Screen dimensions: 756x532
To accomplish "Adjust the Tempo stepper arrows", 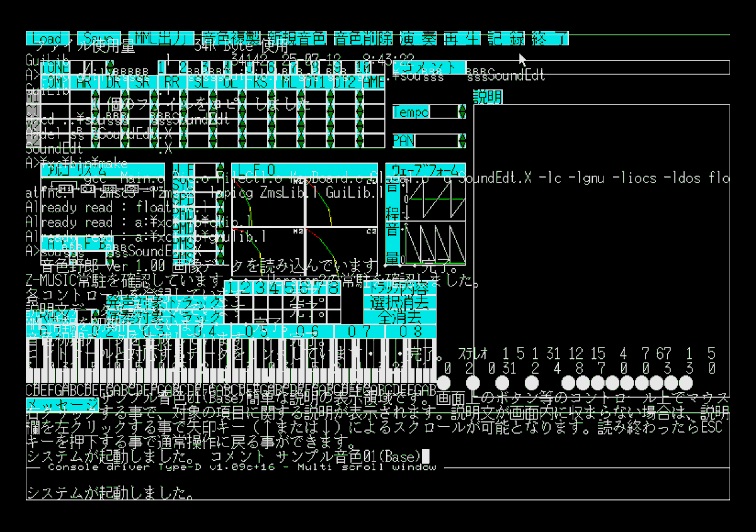I will (x=462, y=112).
